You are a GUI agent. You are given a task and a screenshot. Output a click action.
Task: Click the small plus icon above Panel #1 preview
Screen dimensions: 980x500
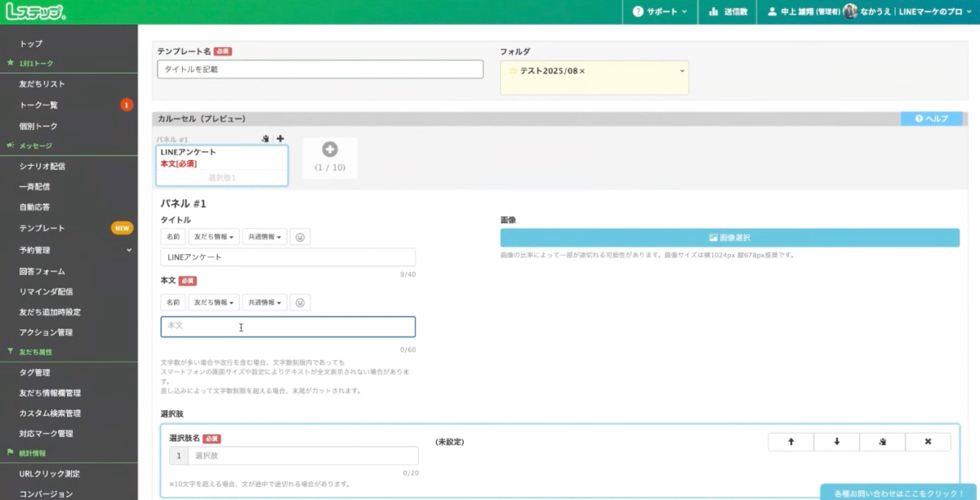[x=280, y=139]
